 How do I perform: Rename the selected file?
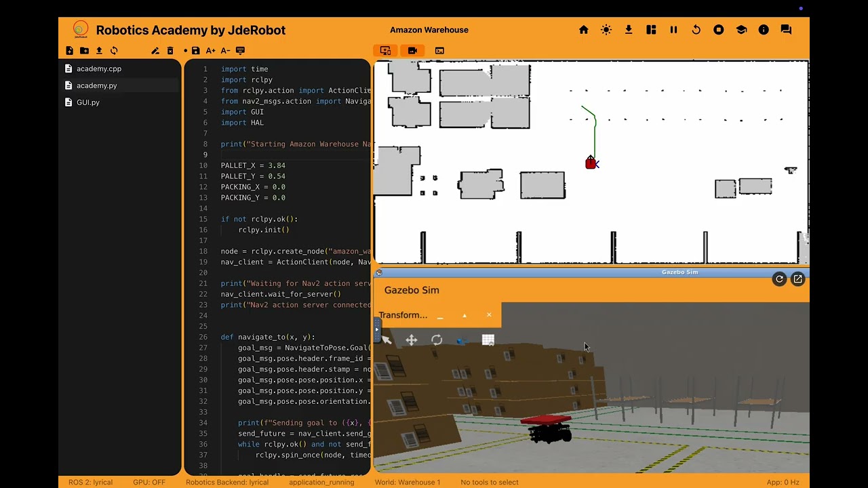tap(155, 51)
